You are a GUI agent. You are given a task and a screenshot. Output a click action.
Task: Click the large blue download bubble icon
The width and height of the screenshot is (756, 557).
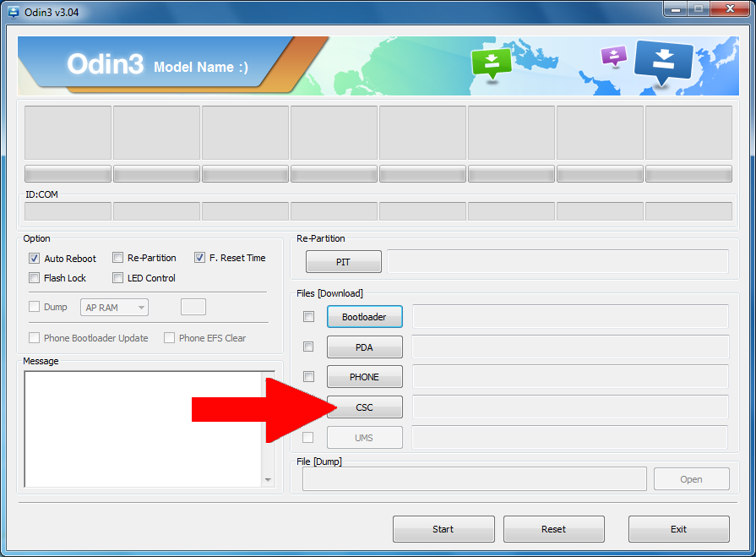664,63
